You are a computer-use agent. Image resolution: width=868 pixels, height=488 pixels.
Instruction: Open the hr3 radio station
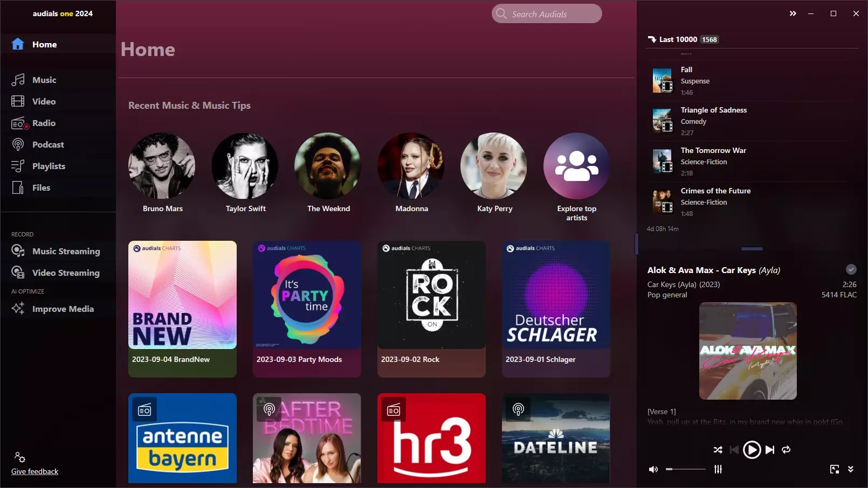pyautogui.click(x=431, y=438)
